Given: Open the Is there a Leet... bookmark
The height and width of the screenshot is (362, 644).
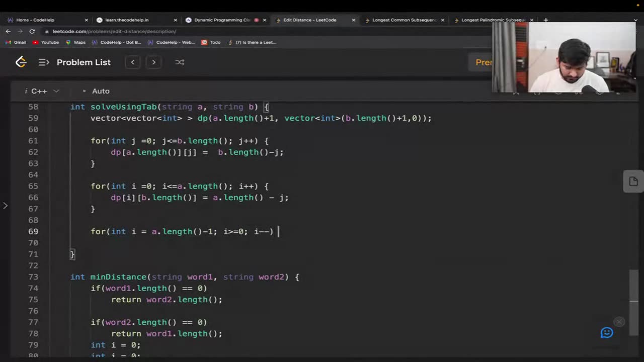Looking at the screenshot, I should pyautogui.click(x=252, y=42).
